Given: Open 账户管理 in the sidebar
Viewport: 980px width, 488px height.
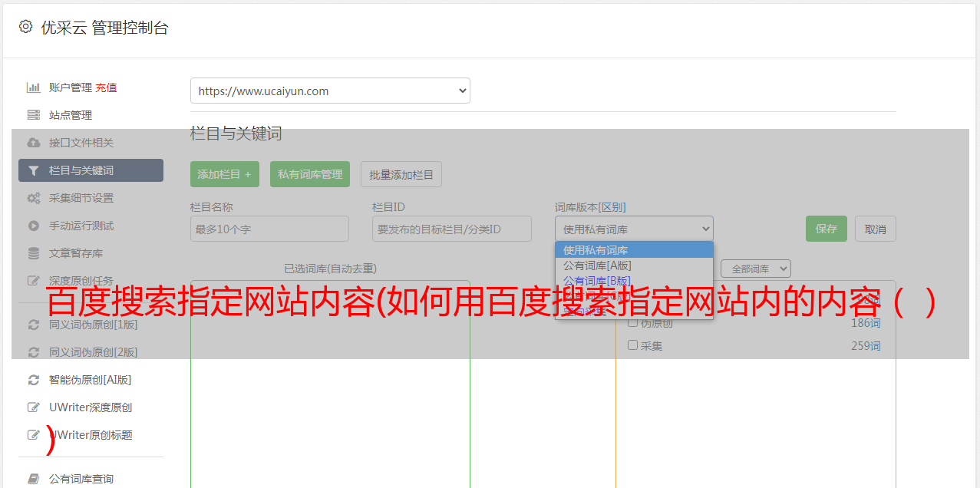Looking at the screenshot, I should (x=71, y=87).
